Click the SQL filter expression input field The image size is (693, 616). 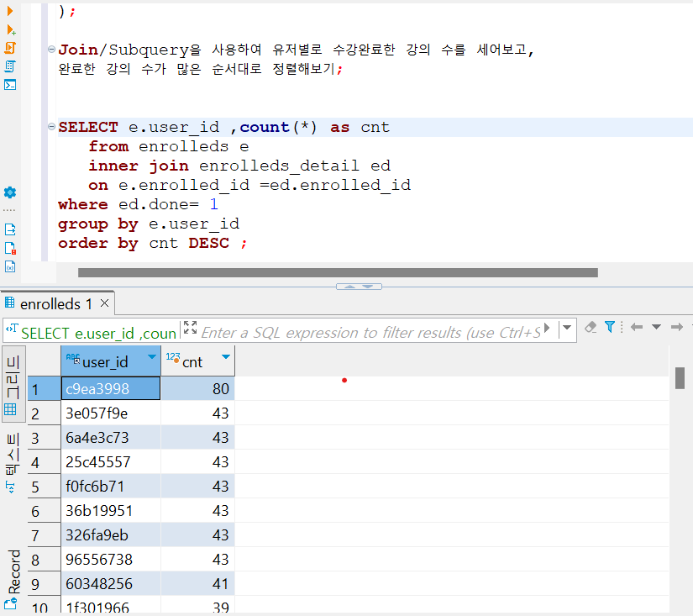[x=370, y=333]
